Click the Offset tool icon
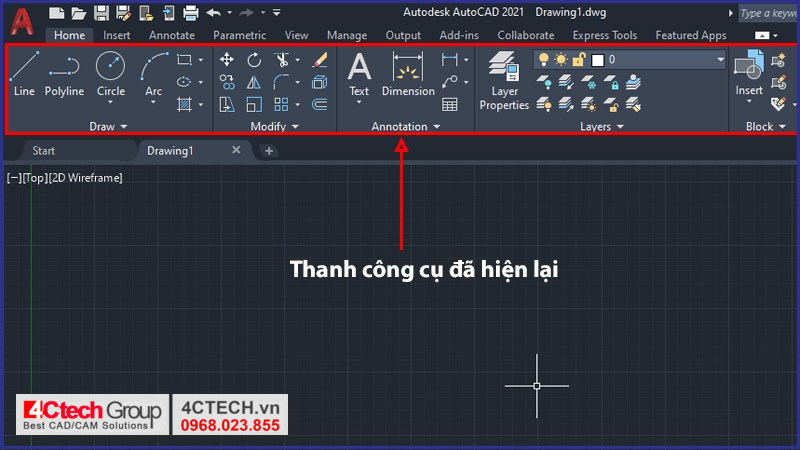The width and height of the screenshot is (800, 450). (320, 105)
